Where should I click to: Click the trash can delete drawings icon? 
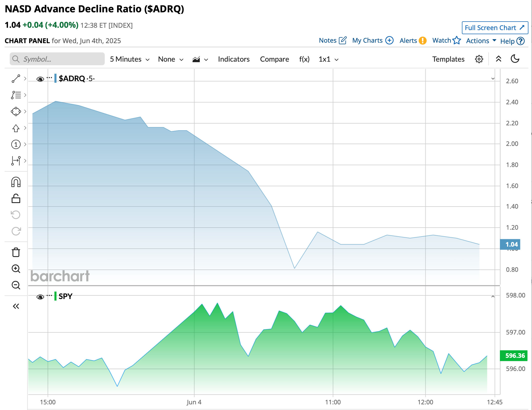(16, 252)
